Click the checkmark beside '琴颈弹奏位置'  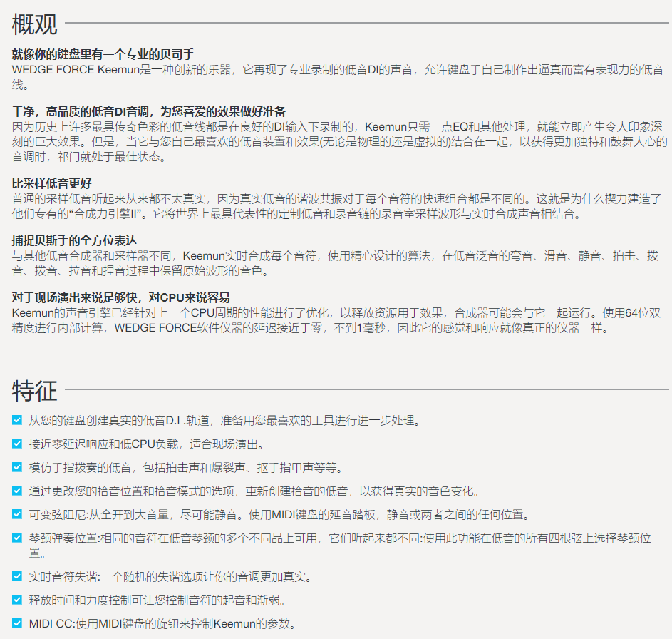(x=16, y=538)
